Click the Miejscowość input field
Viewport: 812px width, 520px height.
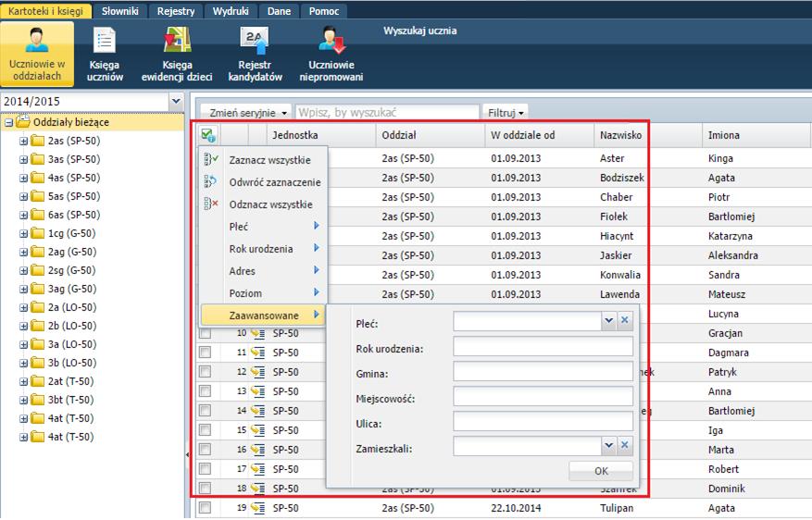pyautogui.click(x=543, y=396)
